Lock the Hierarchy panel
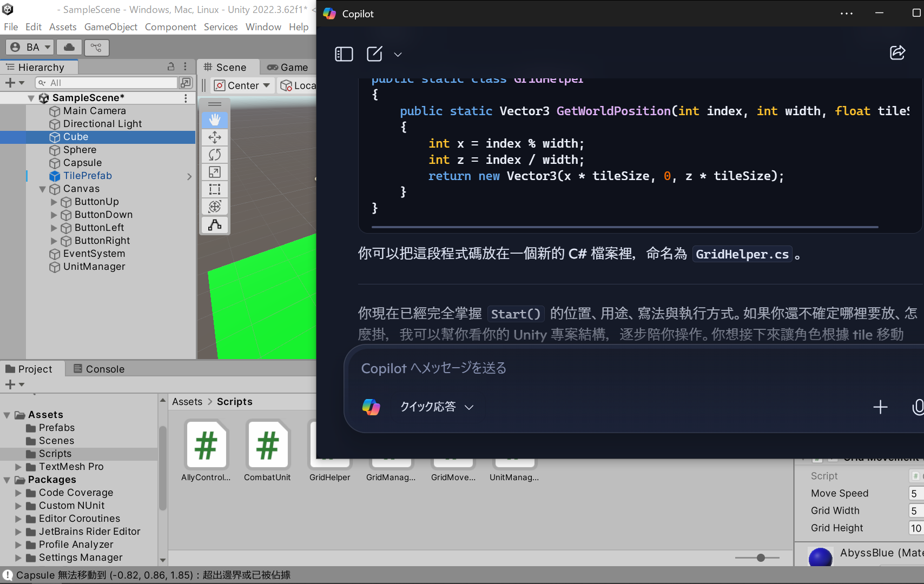This screenshot has height=584, width=924. coord(171,67)
